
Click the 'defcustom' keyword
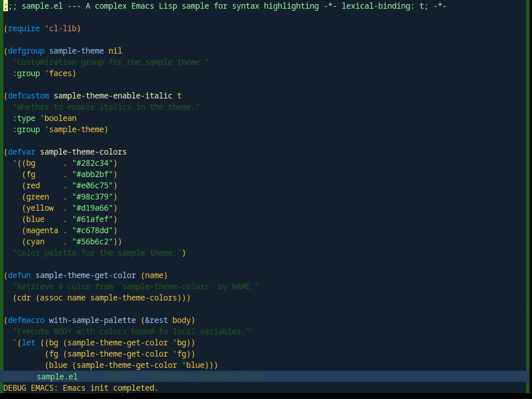pos(29,96)
